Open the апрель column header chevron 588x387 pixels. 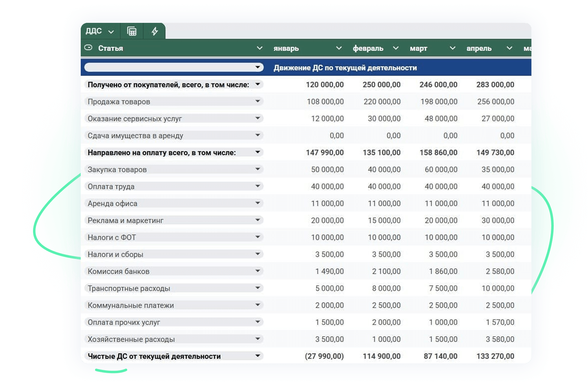pyautogui.click(x=509, y=48)
